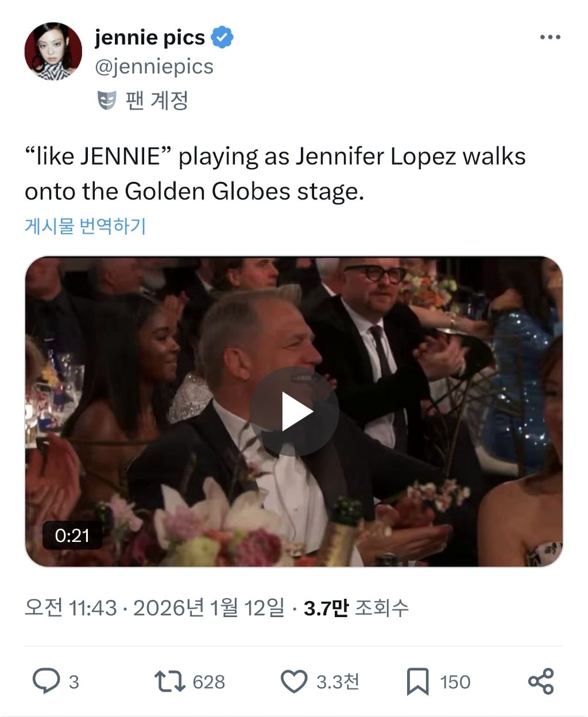The image size is (588, 717).
Task: Click the reply speech bubble icon
Action: tap(46, 681)
